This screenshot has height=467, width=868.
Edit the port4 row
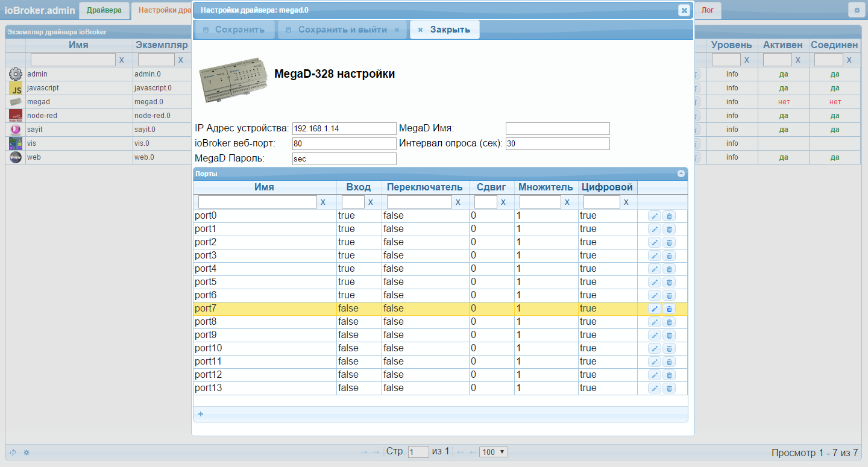click(655, 269)
